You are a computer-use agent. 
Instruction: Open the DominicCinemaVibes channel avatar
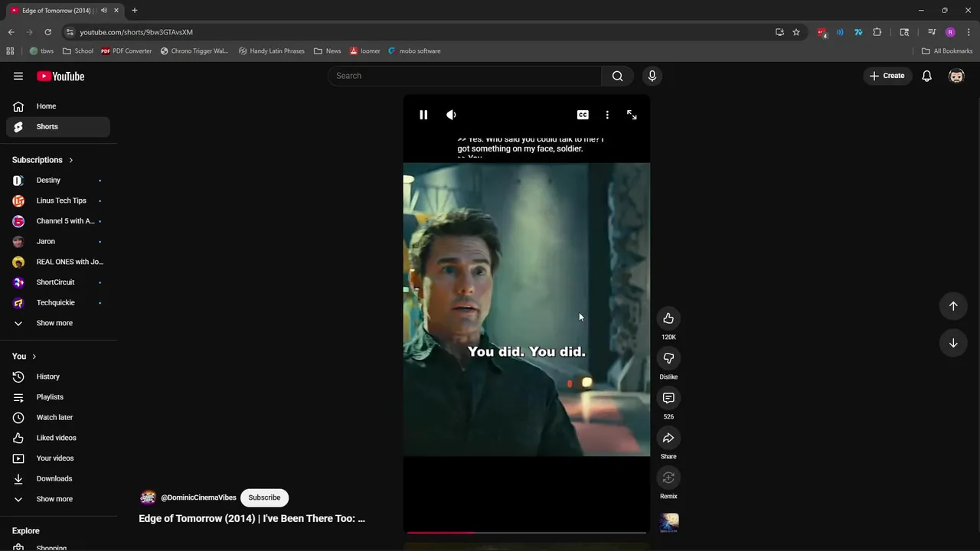[x=148, y=497]
